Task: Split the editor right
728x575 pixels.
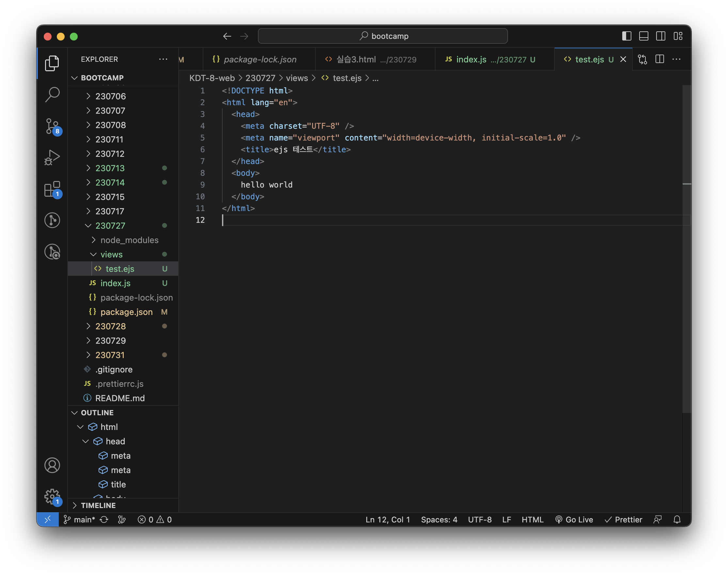Action: [660, 59]
